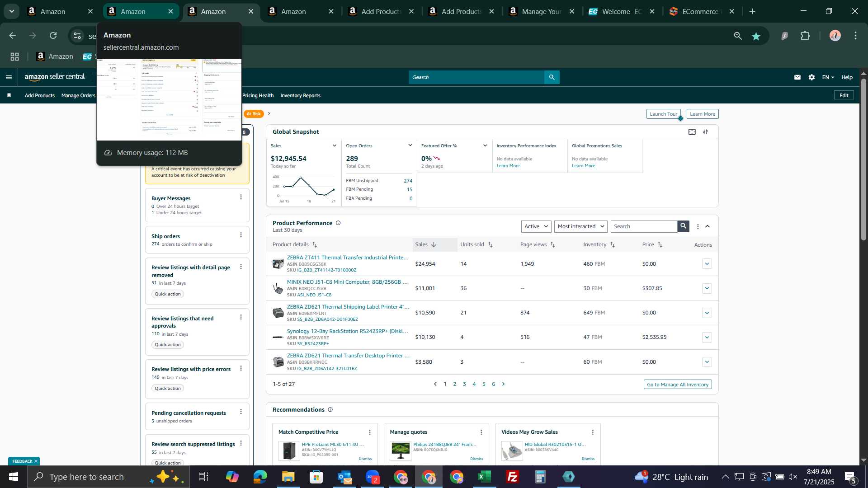Open Buyer Messages card options menu
This screenshot has height=488, width=868.
(241, 197)
